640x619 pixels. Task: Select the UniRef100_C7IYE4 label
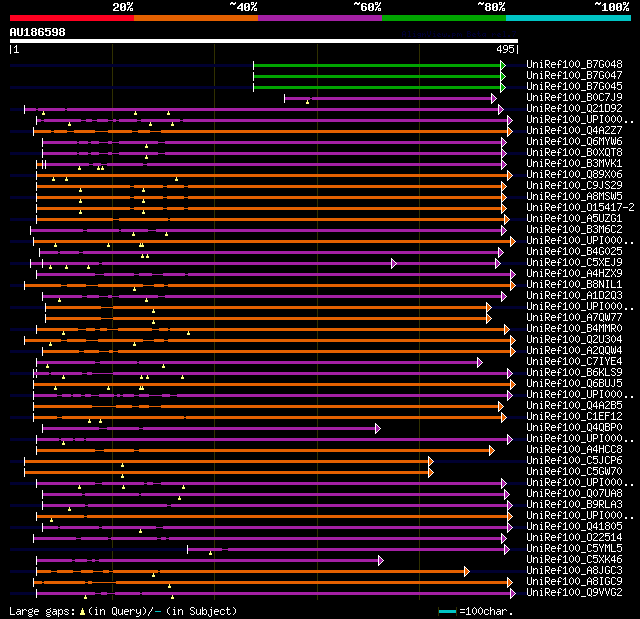(574, 362)
